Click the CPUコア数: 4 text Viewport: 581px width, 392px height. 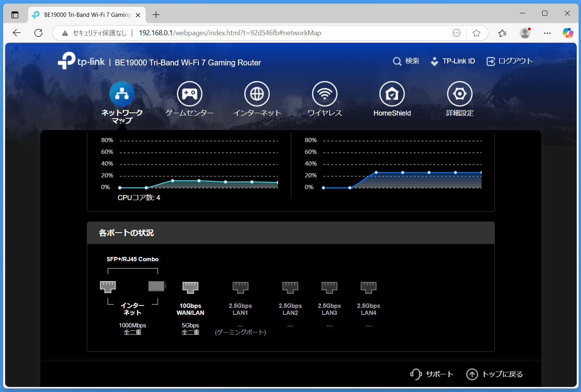(x=139, y=198)
